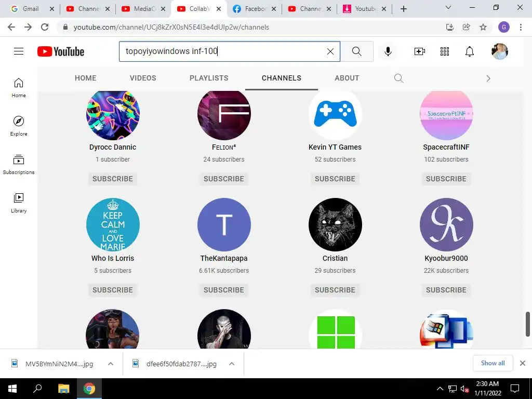Open the account avatar menu

(500, 51)
